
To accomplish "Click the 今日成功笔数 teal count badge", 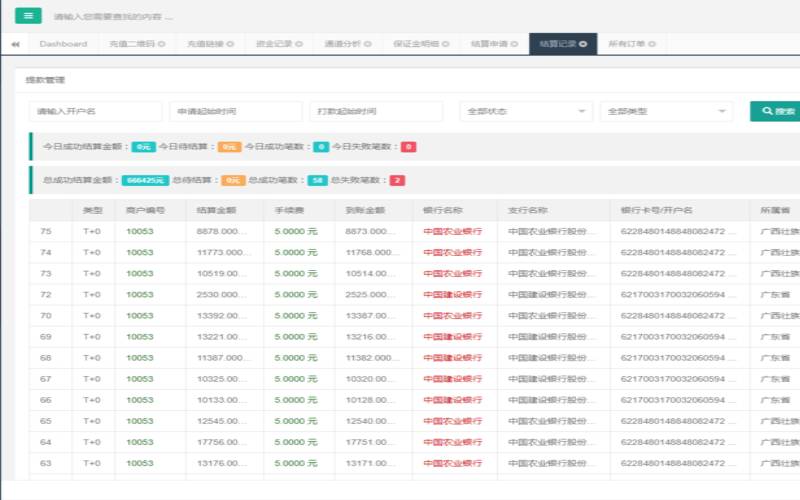I will tap(321, 147).
